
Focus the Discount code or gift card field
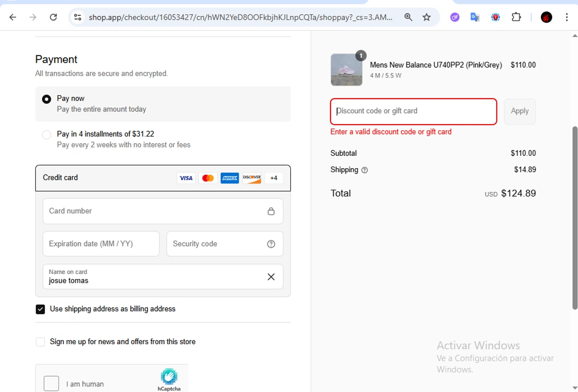pos(413,111)
